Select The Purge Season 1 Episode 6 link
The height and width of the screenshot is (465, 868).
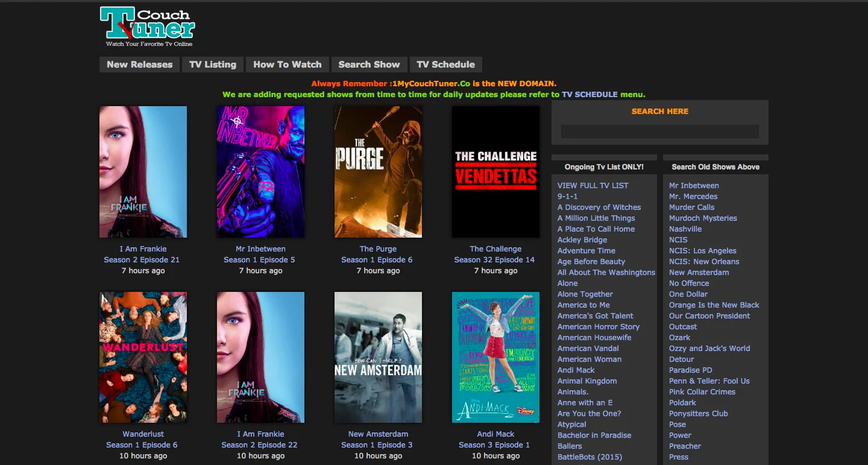(378, 255)
